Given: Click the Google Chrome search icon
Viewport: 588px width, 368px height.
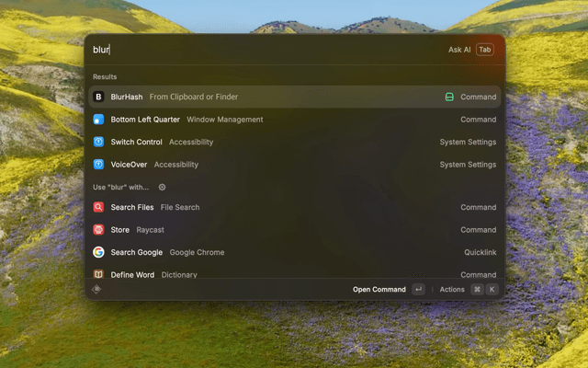Looking at the screenshot, I should (99, 252).
